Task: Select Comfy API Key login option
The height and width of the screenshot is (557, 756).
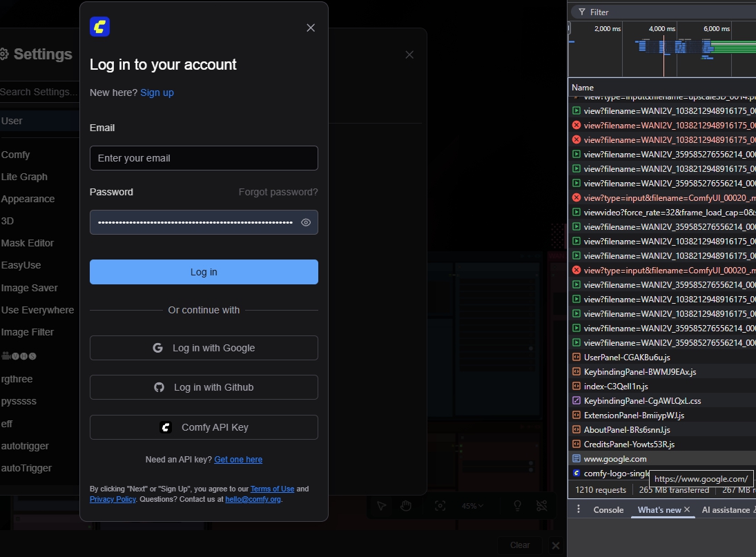Action: tap(204, 427)
